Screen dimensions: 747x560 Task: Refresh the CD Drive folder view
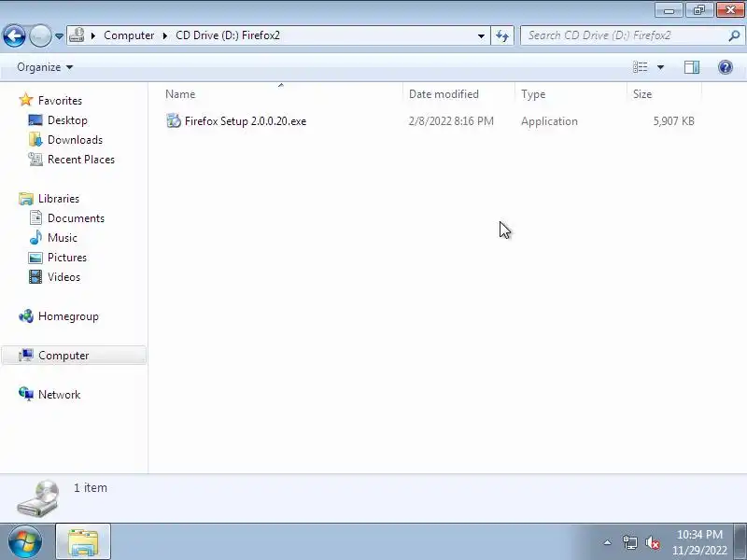point(502,35)
